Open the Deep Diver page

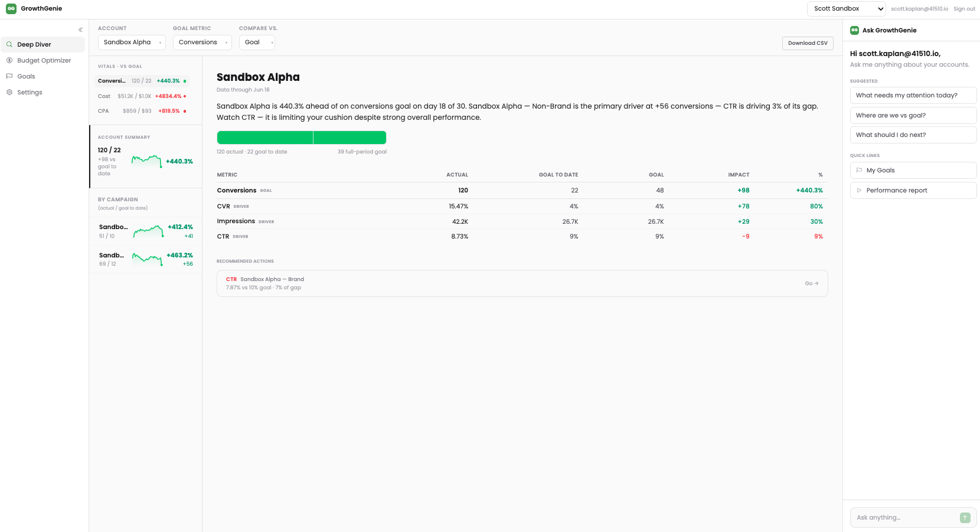(43, 44)
